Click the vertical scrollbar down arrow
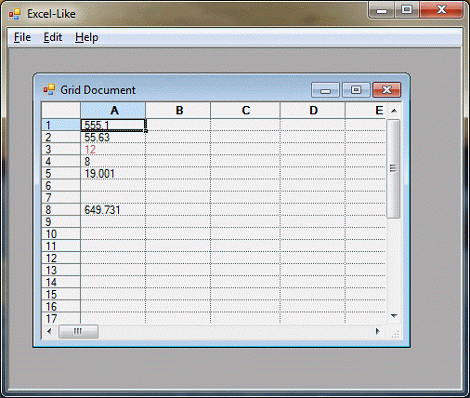Screen dimensions: 470x398 pyautogui.click(x=394, y=316)
